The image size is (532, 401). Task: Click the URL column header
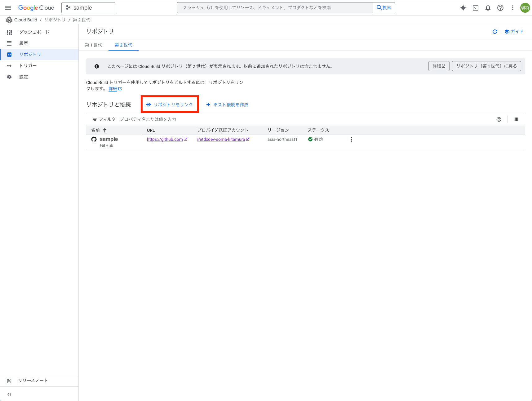click(x=151, y=130)
